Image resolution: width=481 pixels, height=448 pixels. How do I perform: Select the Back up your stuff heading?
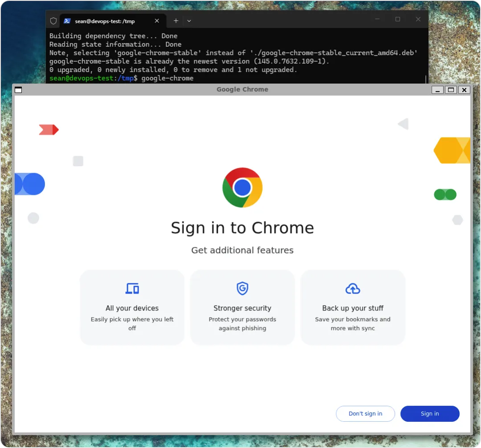click(x=352, y=308)
